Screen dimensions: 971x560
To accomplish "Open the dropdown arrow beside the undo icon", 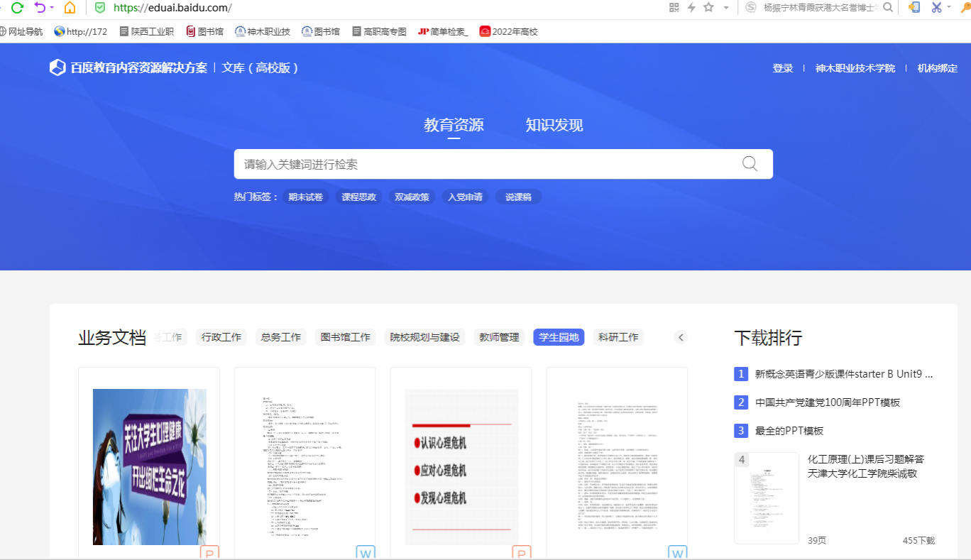I will pos(52,8).
